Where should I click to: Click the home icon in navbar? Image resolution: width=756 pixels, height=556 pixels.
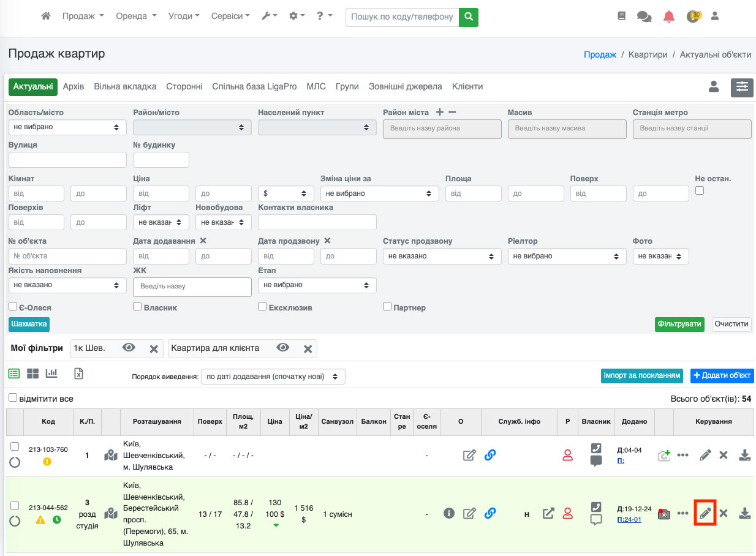(x=46, y=17)
